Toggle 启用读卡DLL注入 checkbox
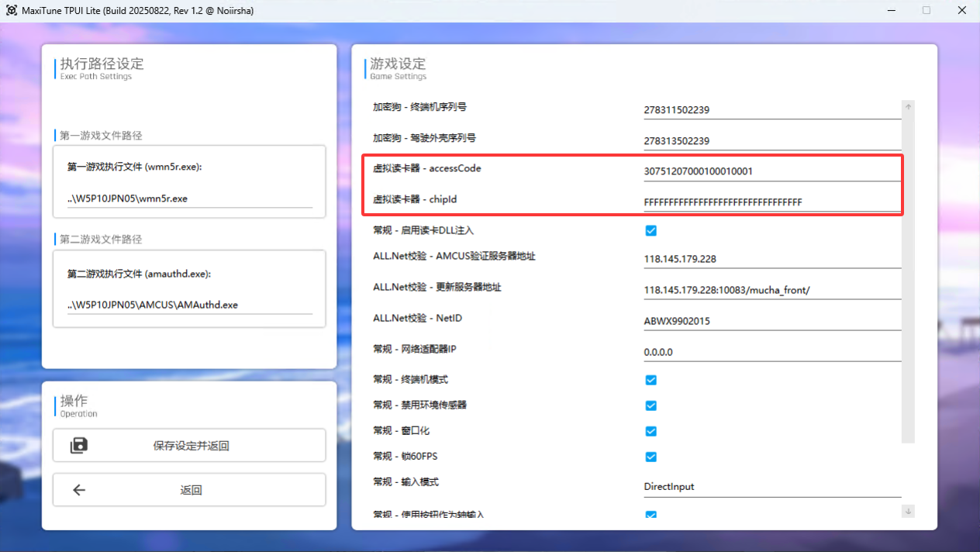The width and height of the screenshot is (980, 552). (x=651, y=230)
